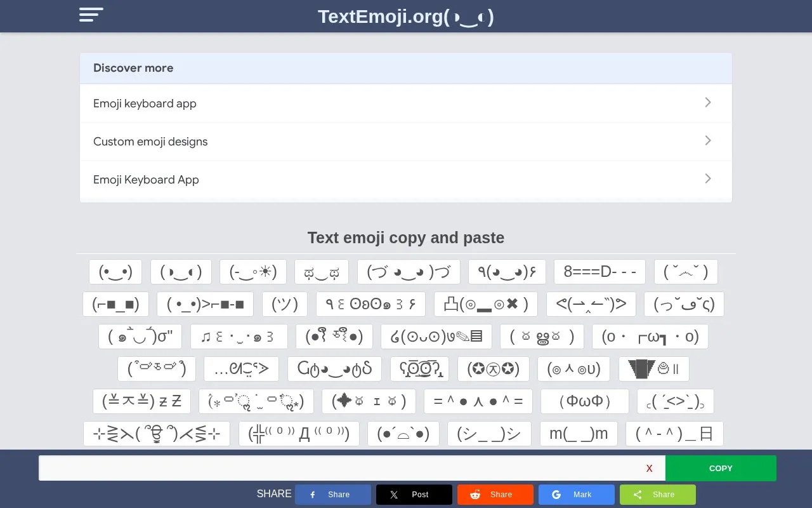
Task: Click the X Post share button
Action: (414, 495)
